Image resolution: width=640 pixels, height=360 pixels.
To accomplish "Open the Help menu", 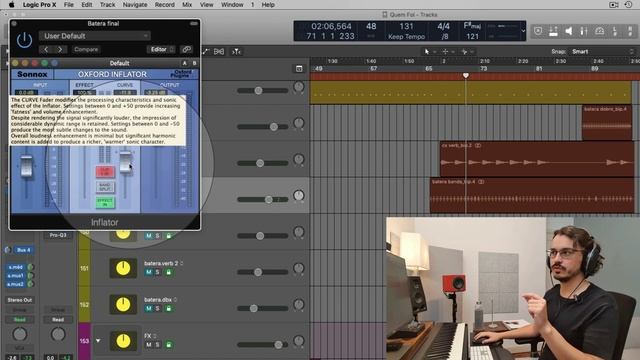I will 268,4.
